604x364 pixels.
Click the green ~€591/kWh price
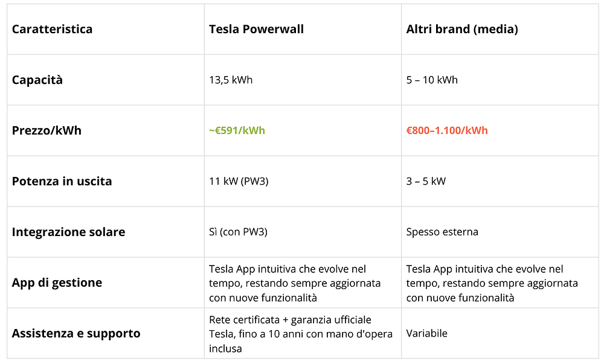click(x=237, y=131)
